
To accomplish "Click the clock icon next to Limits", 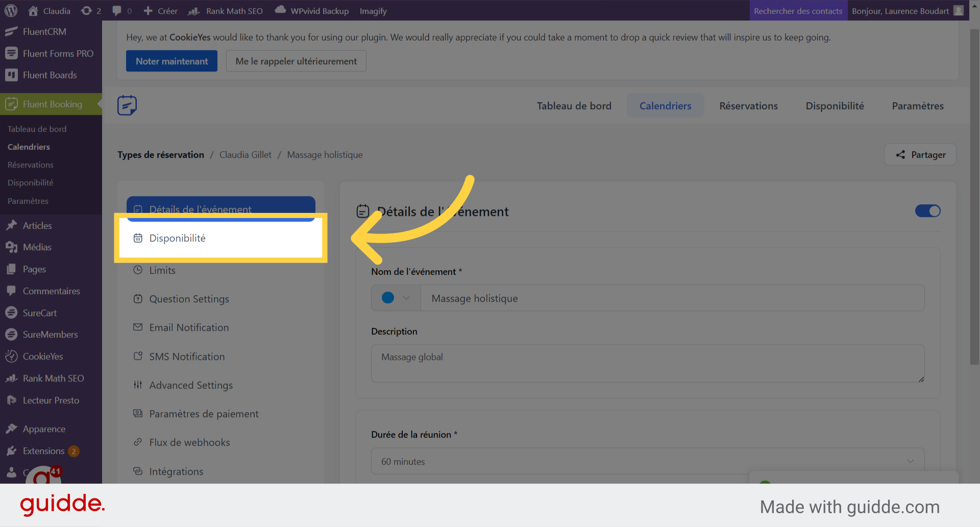I will 138,270.
